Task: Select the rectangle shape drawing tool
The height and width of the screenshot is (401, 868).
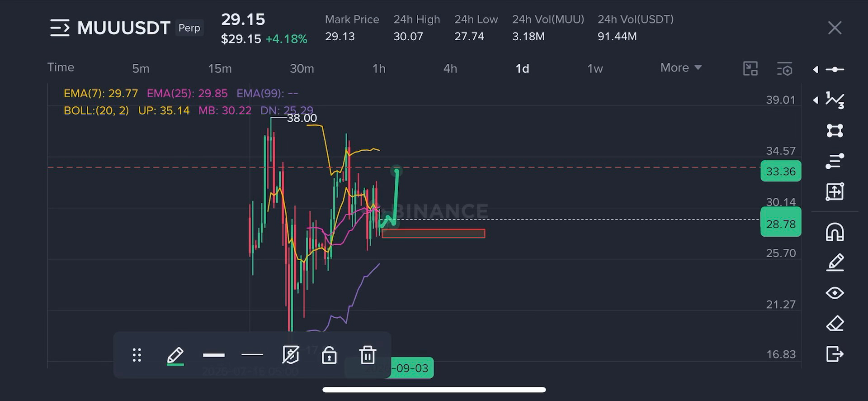Action: (835, 131)
